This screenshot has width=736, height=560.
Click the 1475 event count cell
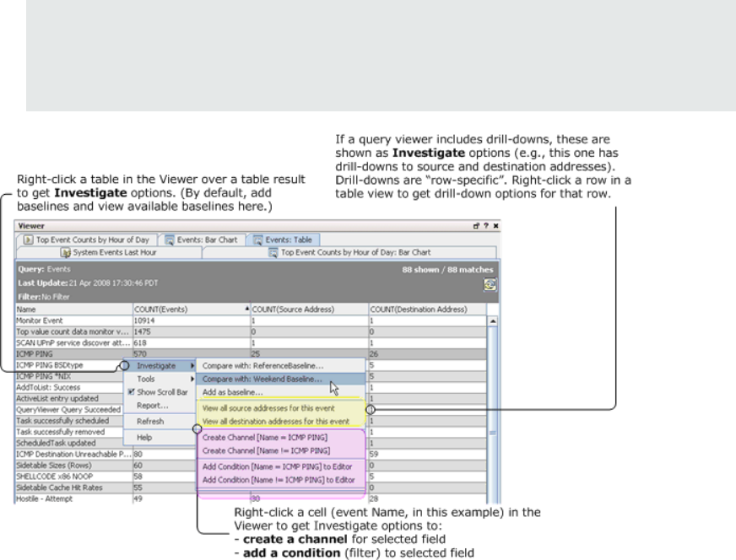192,331
